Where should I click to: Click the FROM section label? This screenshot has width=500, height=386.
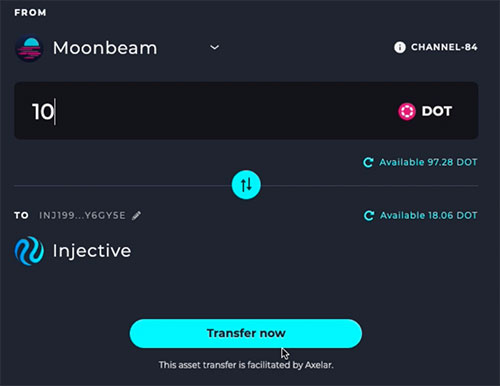(30, 13)
